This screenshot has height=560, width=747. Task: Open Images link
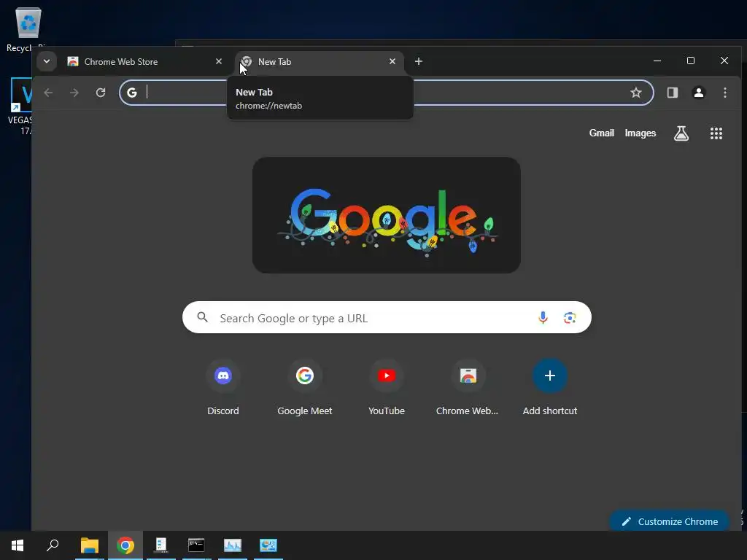640,133
